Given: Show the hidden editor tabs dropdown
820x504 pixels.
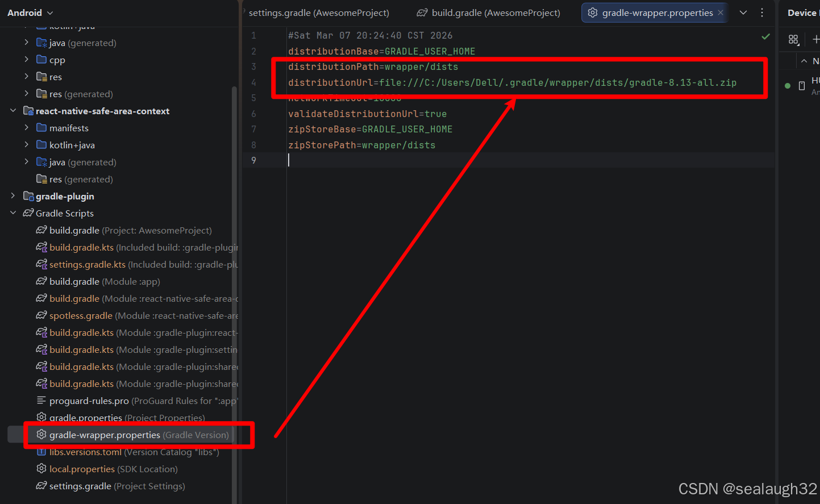Looking at the screenshot, I should (743, 13).
